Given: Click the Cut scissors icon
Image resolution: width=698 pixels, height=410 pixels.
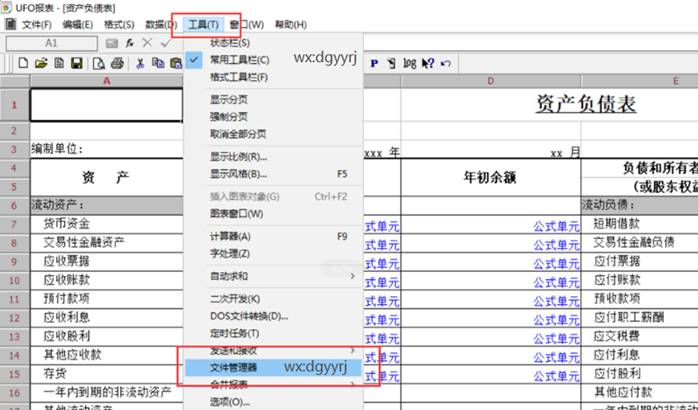Looking at the screenshot, I should point(141,63).
